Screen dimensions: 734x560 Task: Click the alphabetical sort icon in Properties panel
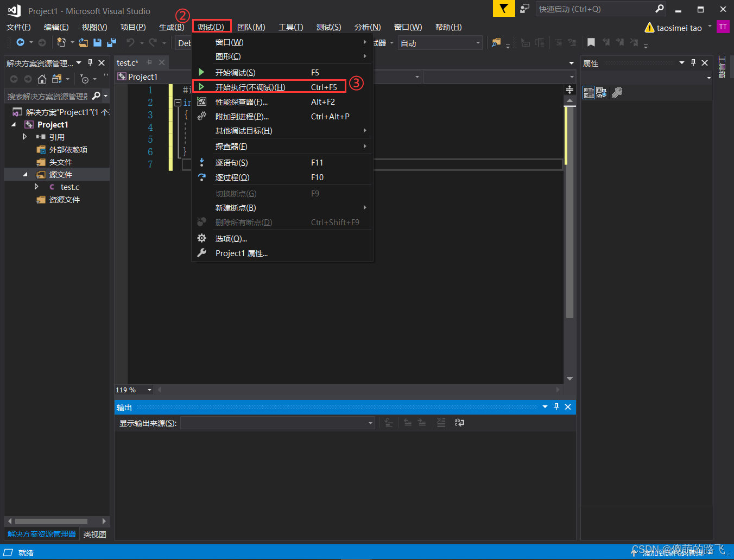[x=601, y=92]
